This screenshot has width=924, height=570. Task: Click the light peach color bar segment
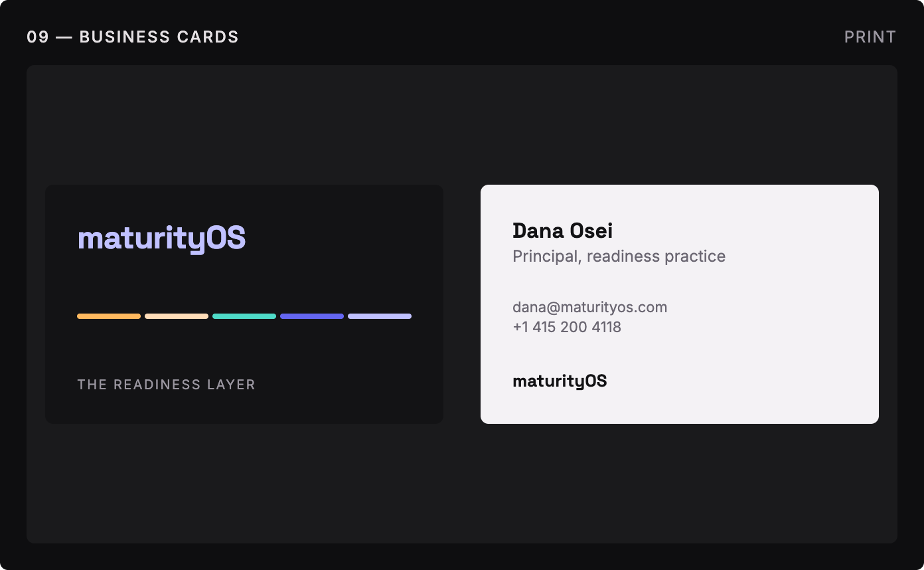pos(177,316)
